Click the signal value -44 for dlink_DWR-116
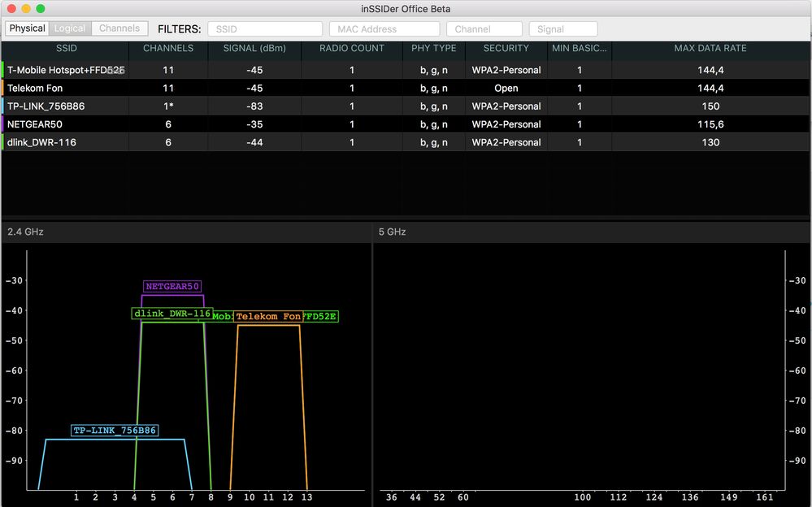 click(x=254, y=142)
